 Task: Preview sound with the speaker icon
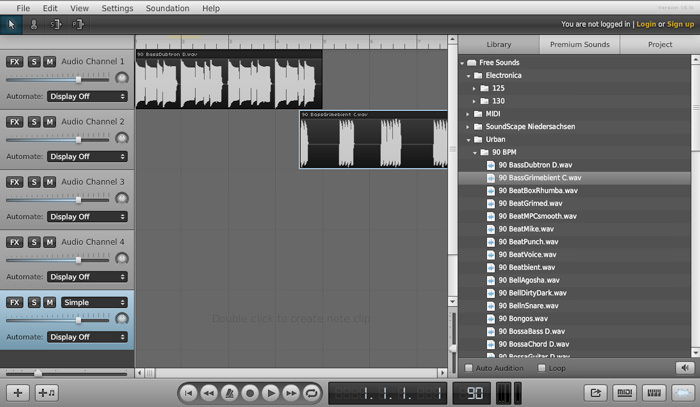click(685, 368)
